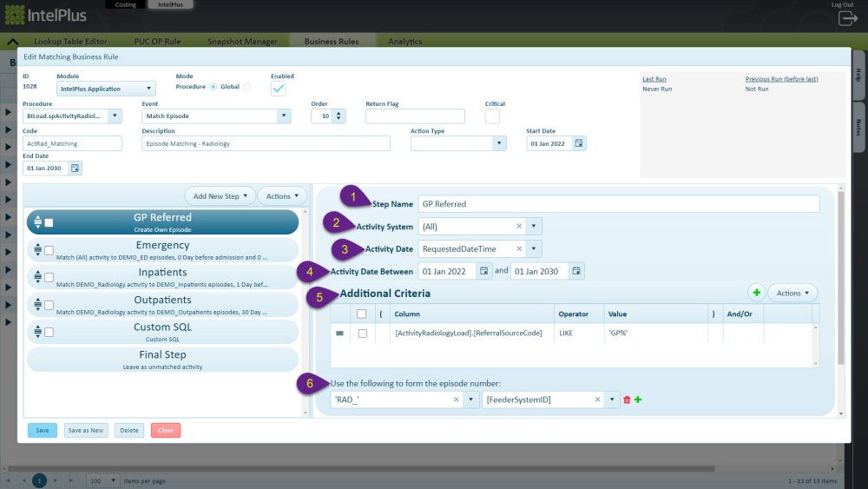Image resolution: width=868 pixels, height=489 pixels.
Task: Open the Add New Step dropdown
Action: (x=220, y=196)
